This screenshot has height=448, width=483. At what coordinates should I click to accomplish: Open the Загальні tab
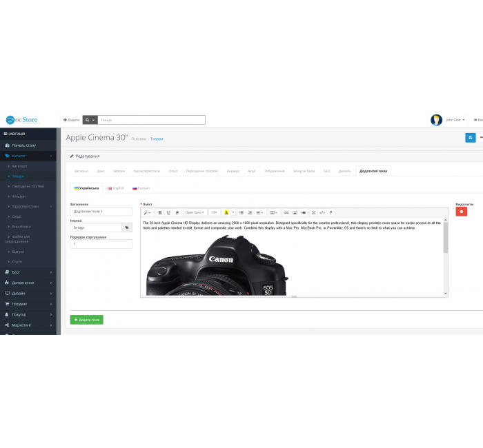click(x=81, y=171)
